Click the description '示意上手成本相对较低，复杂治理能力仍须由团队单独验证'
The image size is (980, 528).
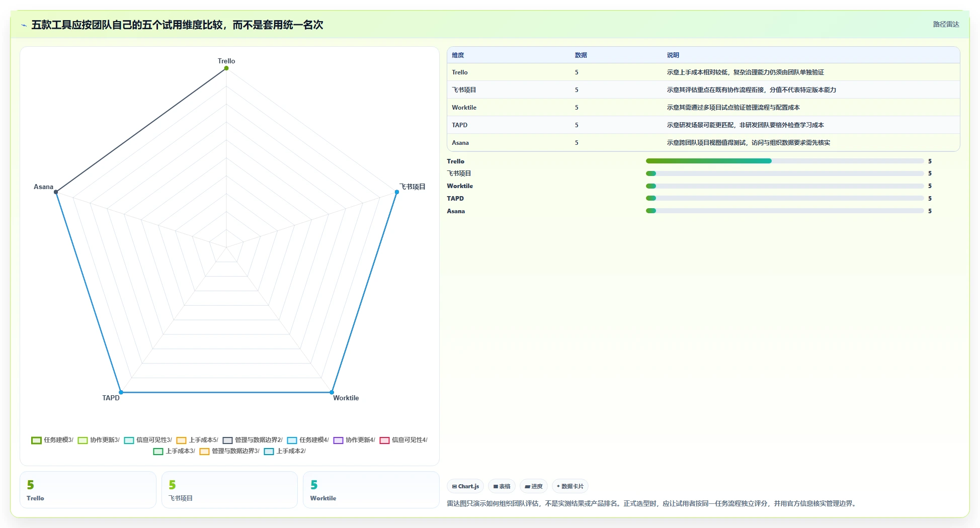(x=746, y=72)
